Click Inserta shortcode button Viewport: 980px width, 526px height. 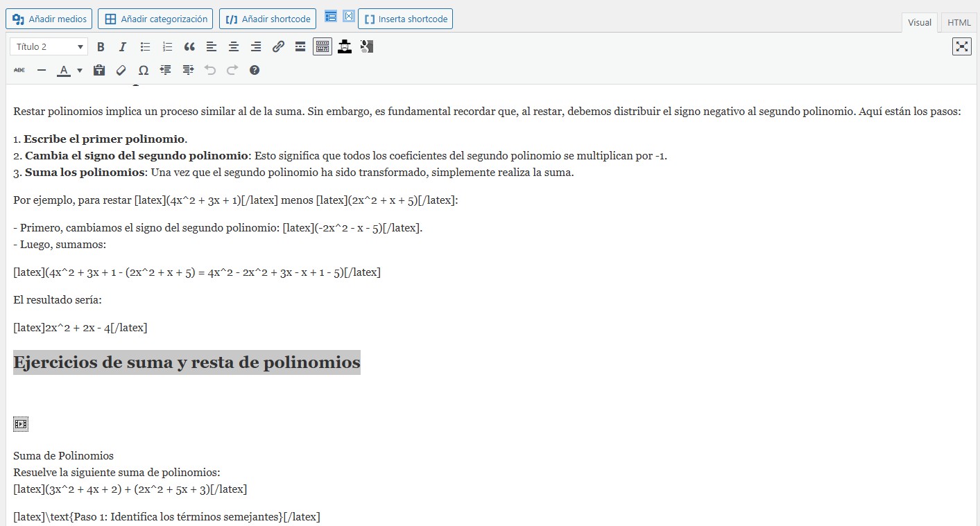[405, 19]
